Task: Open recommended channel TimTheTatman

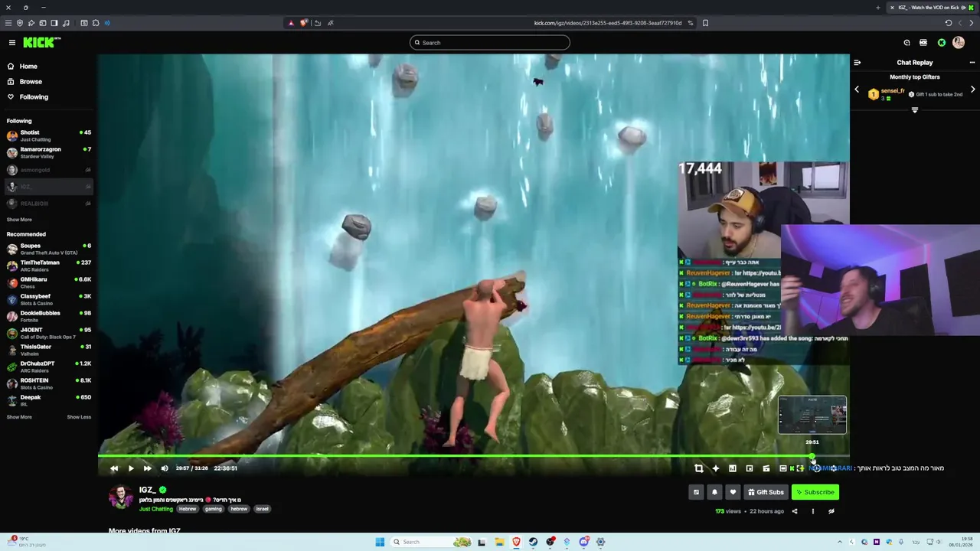Action: point(49,266)
